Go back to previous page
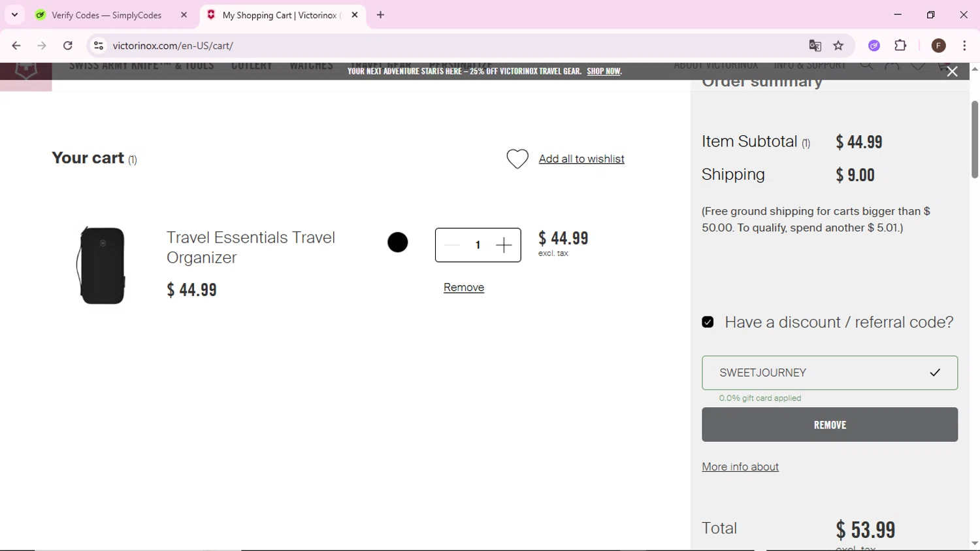The image size is (980, 551). (16, 46)
